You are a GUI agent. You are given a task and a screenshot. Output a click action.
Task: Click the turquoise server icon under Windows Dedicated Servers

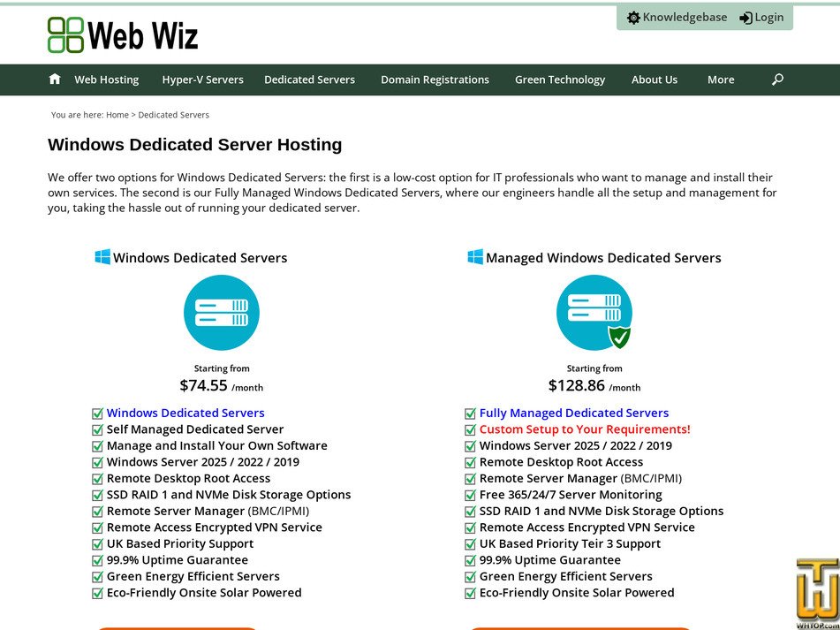(221, 312)
